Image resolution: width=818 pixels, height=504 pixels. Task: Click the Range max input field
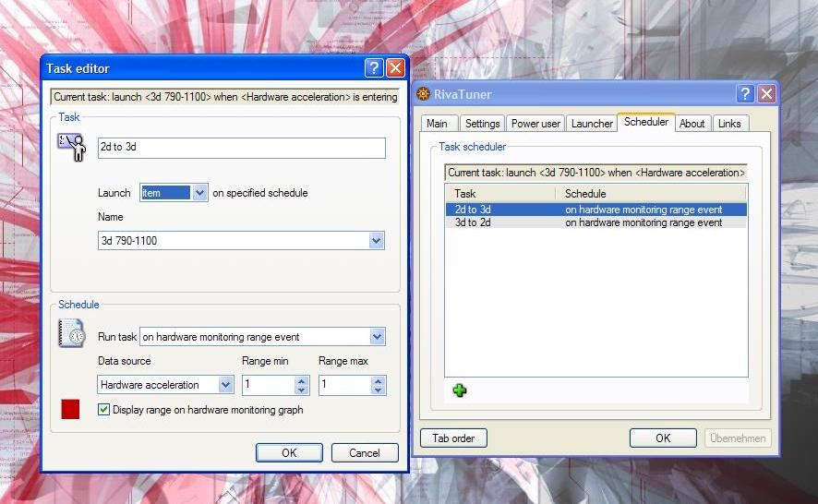tap(345, 385)
